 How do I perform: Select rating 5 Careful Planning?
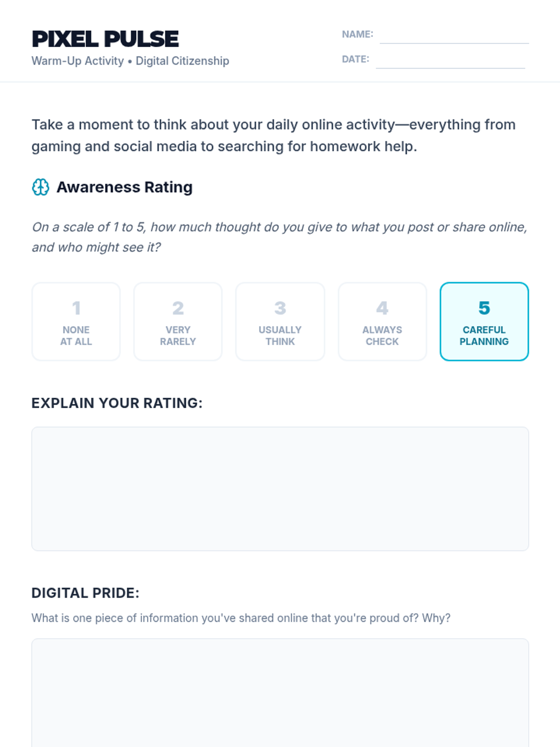coord(484,322)
